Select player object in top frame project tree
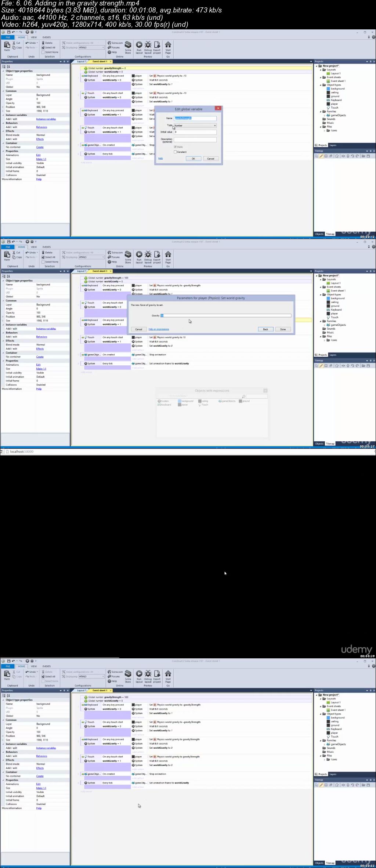The width and height of the screenshot is (376, 868). (335, 104)
